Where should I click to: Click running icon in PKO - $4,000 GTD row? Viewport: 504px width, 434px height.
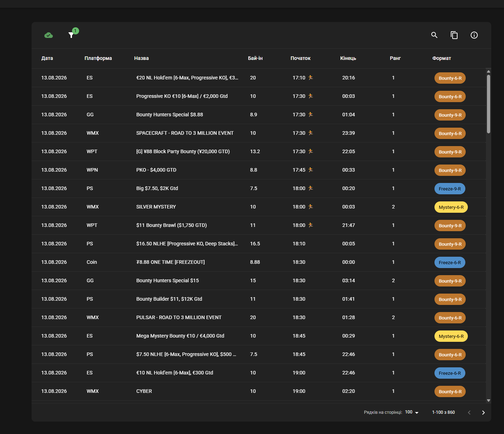point(310,170)
